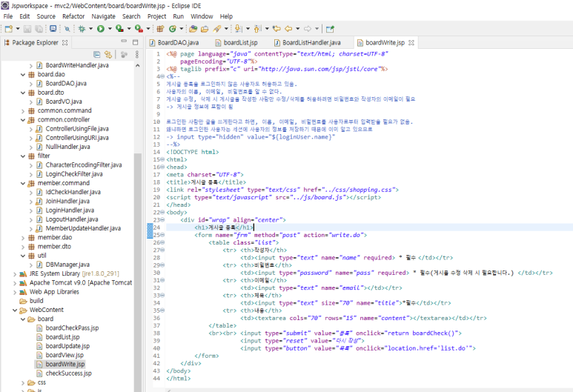
Task: Go to Last Edit Location icon
Action: [x=276, y=28]
